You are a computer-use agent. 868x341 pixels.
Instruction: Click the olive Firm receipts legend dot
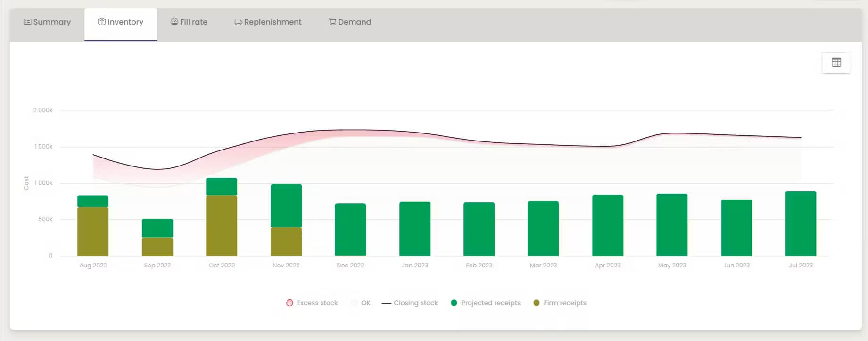pyautogui.click(x=536, y=303)
